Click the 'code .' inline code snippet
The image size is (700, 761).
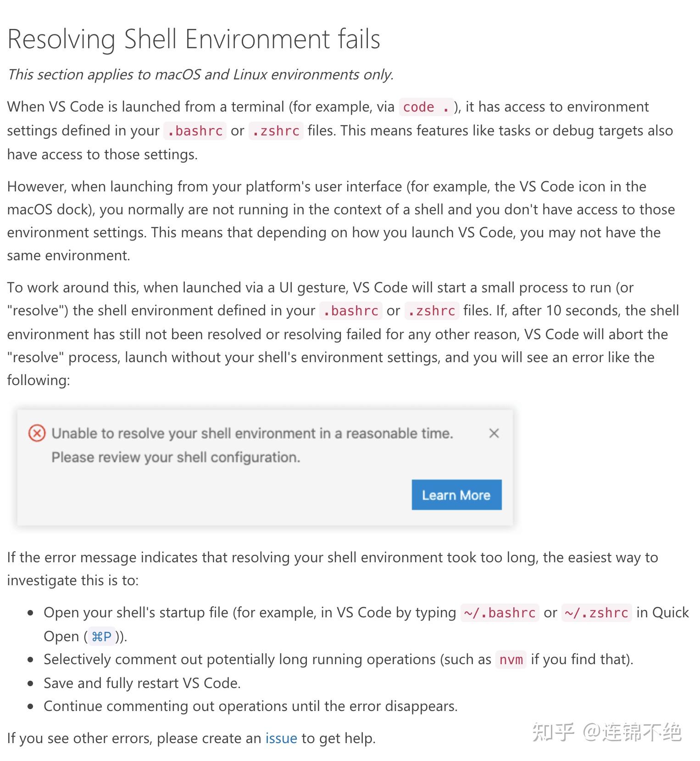pyautogui.click(x=426, y=107)
